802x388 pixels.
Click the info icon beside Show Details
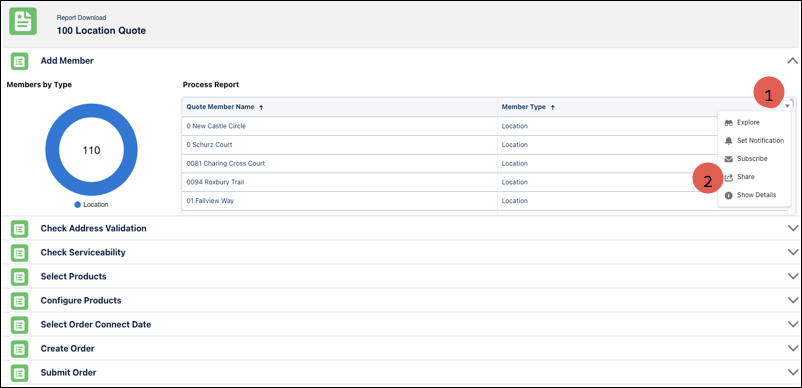[728, 195]
